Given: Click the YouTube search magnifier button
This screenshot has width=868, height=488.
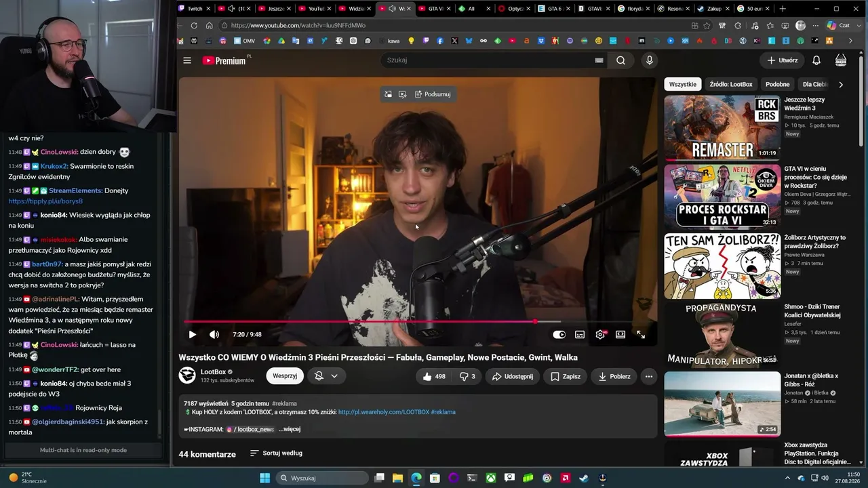Looking at the screenshot, I should coord(620,60).
